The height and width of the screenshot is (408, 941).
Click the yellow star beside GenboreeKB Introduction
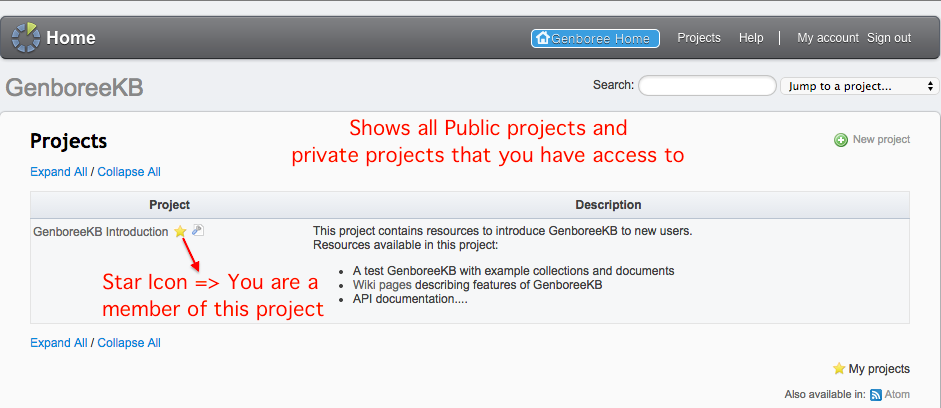pos(180,232)
